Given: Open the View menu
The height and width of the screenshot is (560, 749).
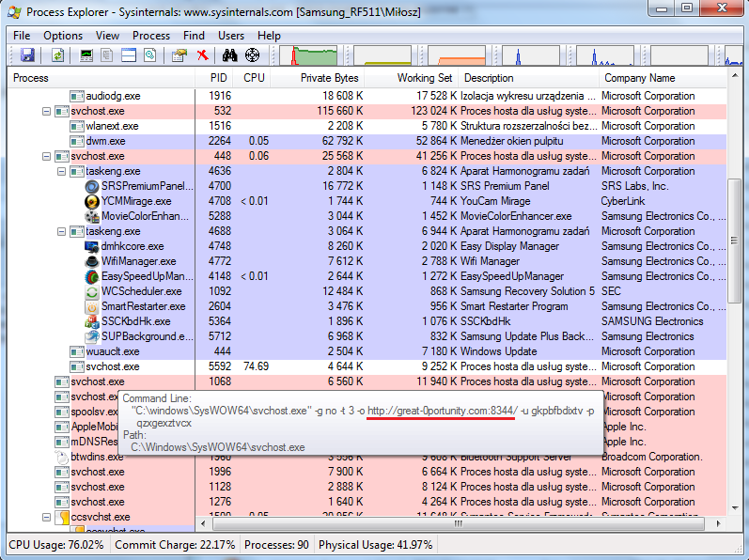Looking at the screenshot, I should 107,36.
